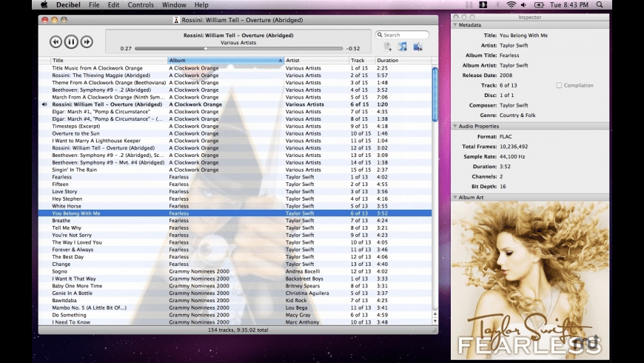
Task: Select 'I Want to Marry A Lighthouse Keeper'
Action: pyautogui.click(x=235, y=141)
